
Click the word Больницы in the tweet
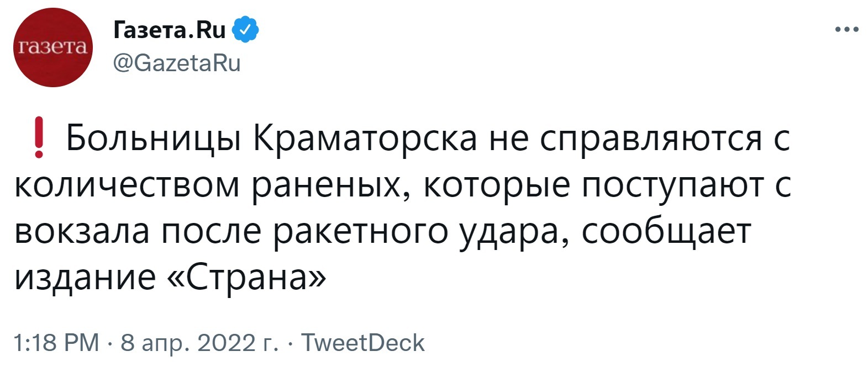pos(154,139)
